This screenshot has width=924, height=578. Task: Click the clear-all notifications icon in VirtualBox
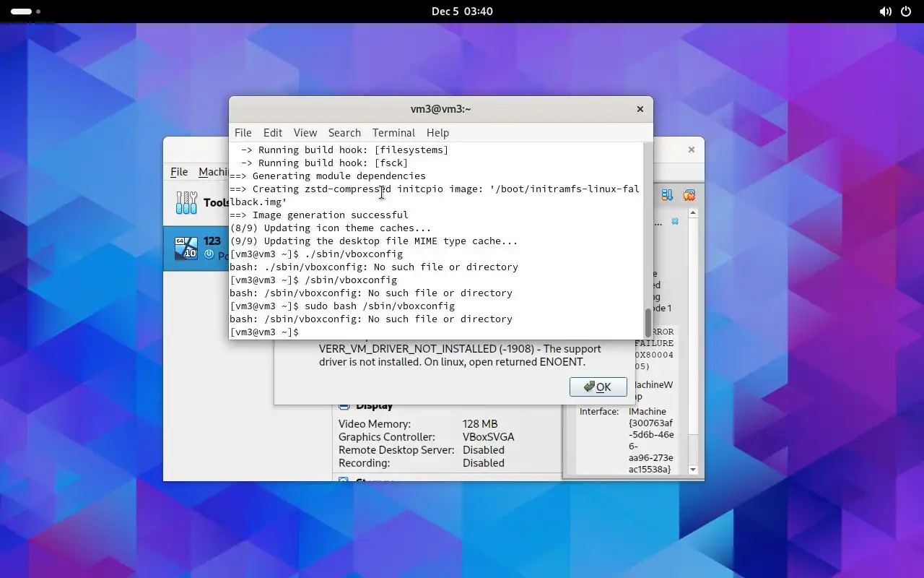coord(689,195)
